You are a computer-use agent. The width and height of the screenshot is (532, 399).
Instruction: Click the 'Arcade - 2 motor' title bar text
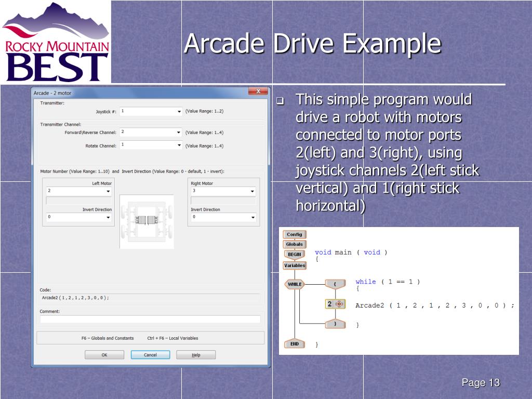[52, 93]
